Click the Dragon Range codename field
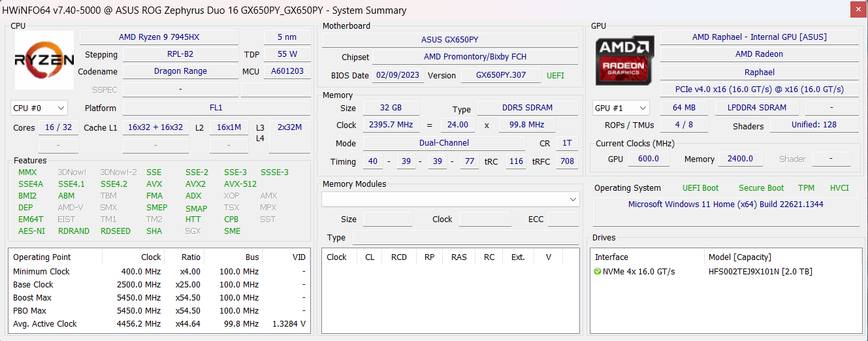The width and height of the screenshot is (868, 341). pos(180,71)
